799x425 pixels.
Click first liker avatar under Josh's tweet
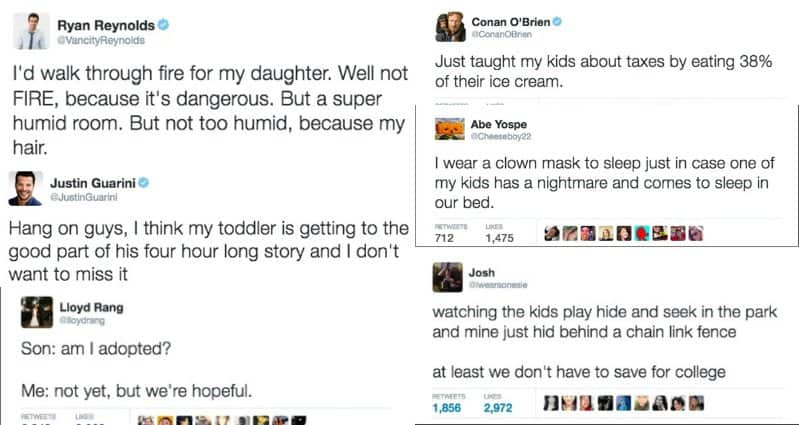(x=550, y=404)
